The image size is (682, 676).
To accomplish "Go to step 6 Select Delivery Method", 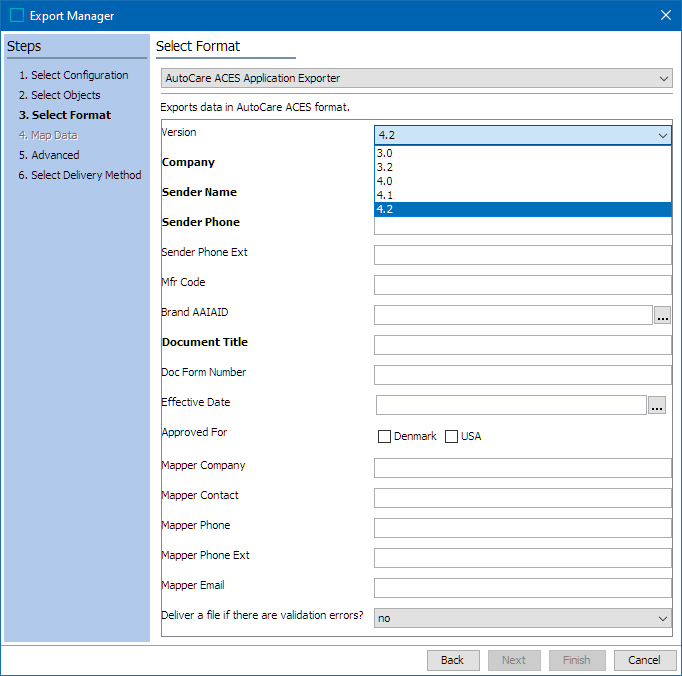I will pyautogui.click(x=80, y=175).
